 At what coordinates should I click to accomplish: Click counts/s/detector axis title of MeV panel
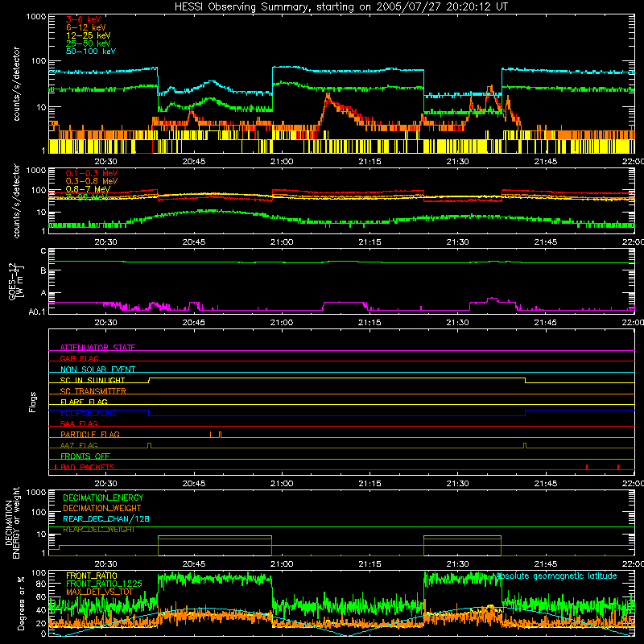pos(16,200)
